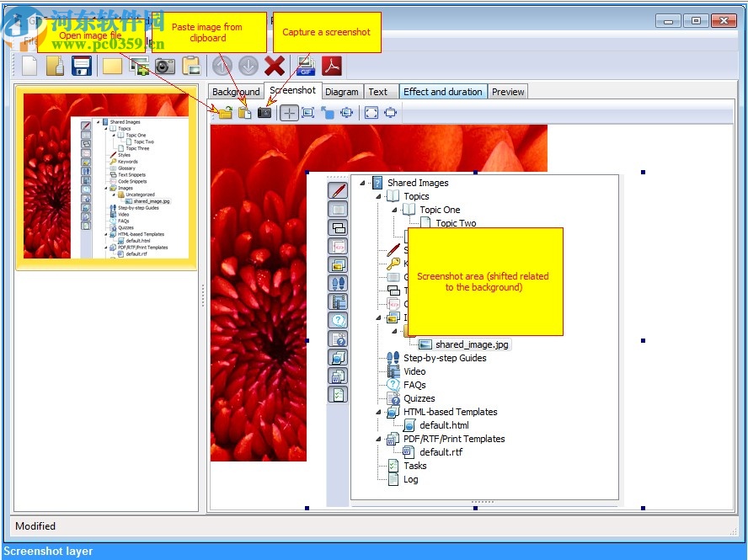Toggle the crosshair move mode button

point(289,113)
